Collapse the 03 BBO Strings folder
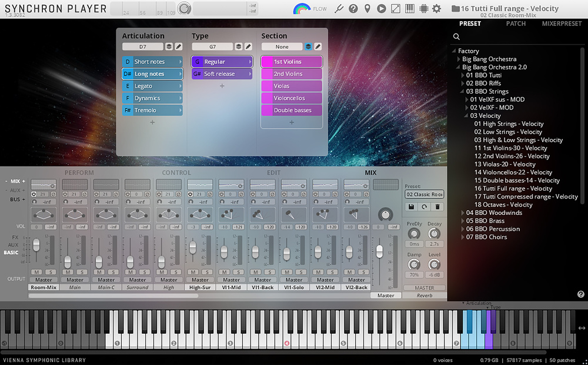This screenshot has height=365, width=588. 462,91
